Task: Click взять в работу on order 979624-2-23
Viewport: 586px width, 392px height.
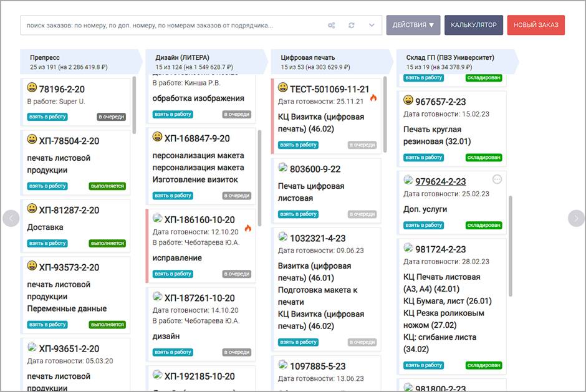Action: [423, 226]
